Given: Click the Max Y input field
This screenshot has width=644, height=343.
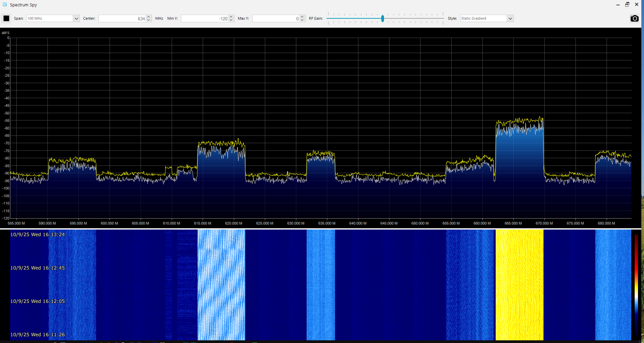Looking at the screenshot, I should coord(276,18).
